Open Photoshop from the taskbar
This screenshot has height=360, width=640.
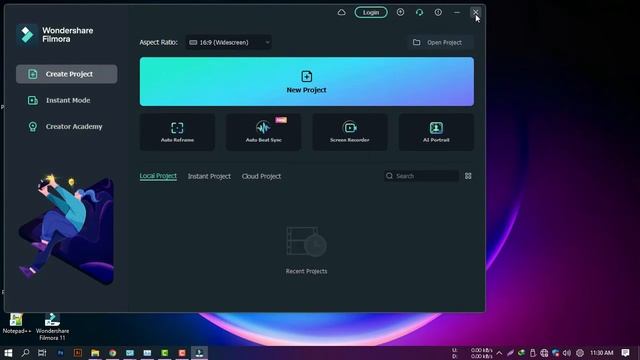(x=60, y=353)
